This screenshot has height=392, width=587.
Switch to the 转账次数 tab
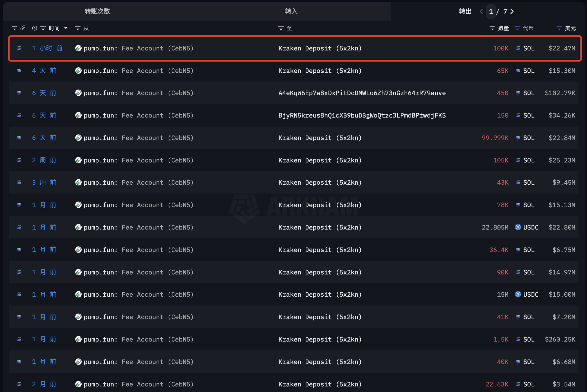(97, 11)
